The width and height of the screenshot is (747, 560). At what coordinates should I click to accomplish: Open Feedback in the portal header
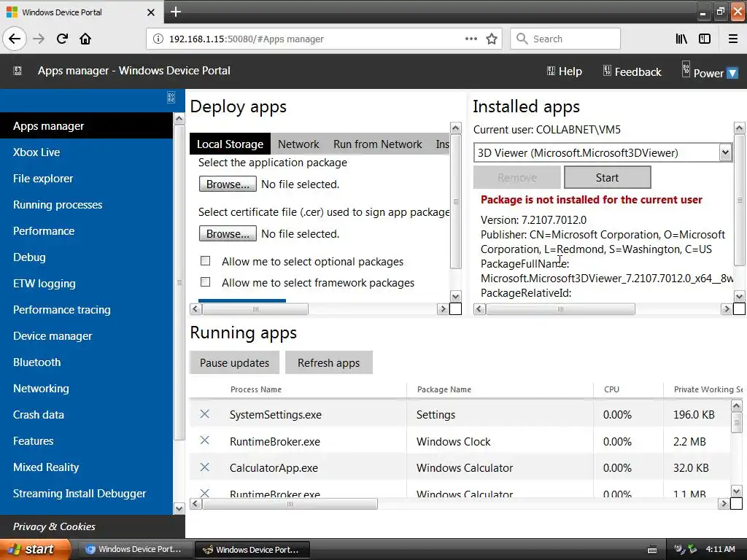[x=632, y=71]
